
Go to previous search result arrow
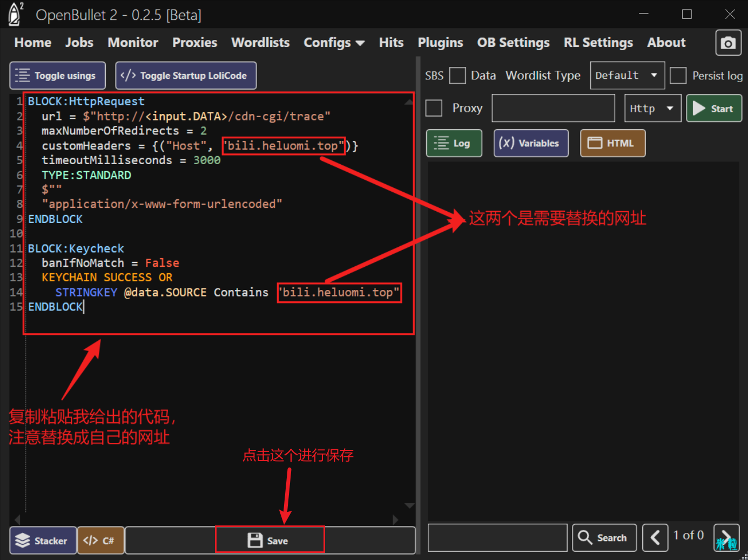click(x=655, y=538)
